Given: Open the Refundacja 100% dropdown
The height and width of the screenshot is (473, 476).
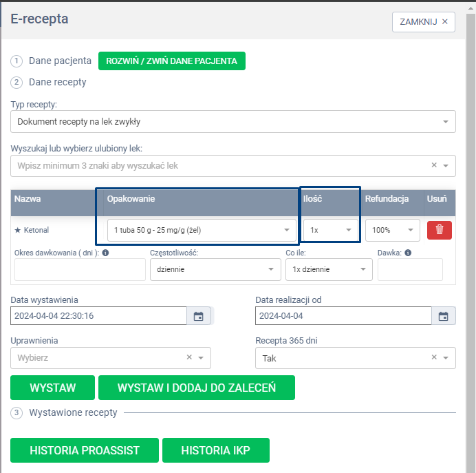Looking at the screenshot, I should pyautogui.click(x=392, y=230).
